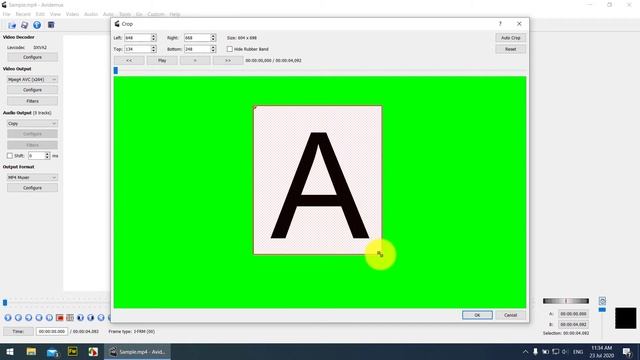Cancel the Crop dialog
This screenshot has height=360, width=640.
(511, 315)
